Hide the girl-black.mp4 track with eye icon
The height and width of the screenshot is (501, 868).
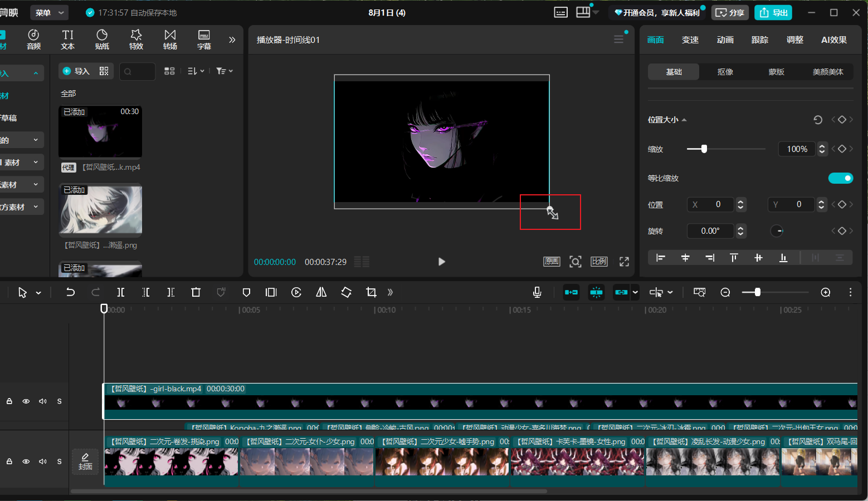[26, 401]
